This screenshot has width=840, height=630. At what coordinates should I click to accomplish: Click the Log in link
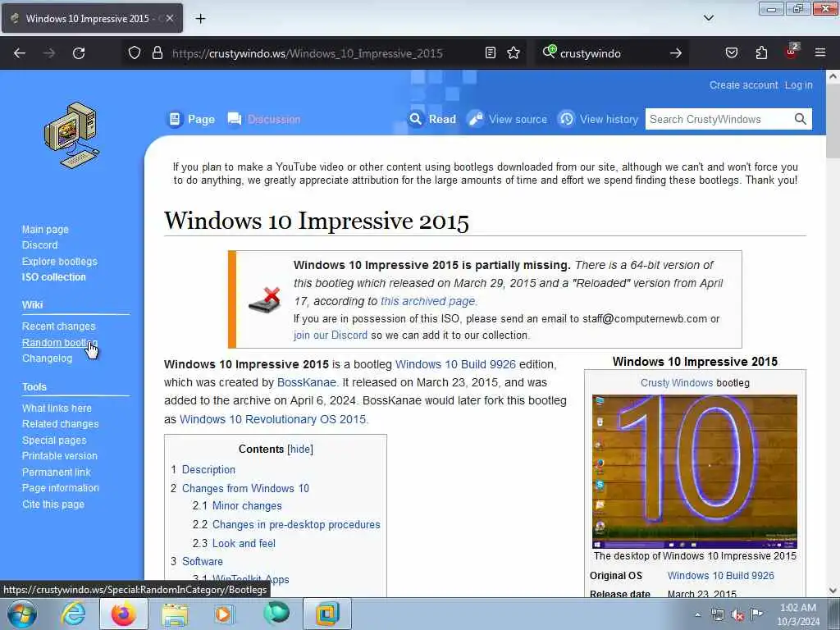[x=798, y=85]
